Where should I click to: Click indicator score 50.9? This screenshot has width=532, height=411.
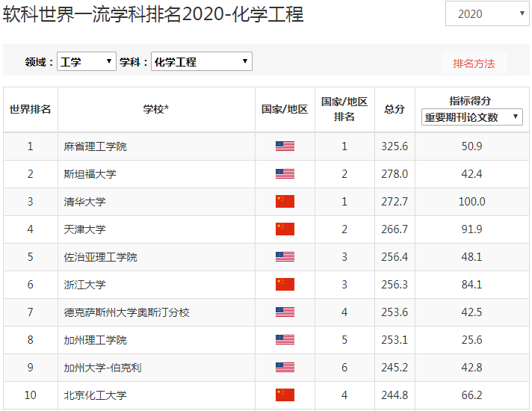click(x=472, y=146)
